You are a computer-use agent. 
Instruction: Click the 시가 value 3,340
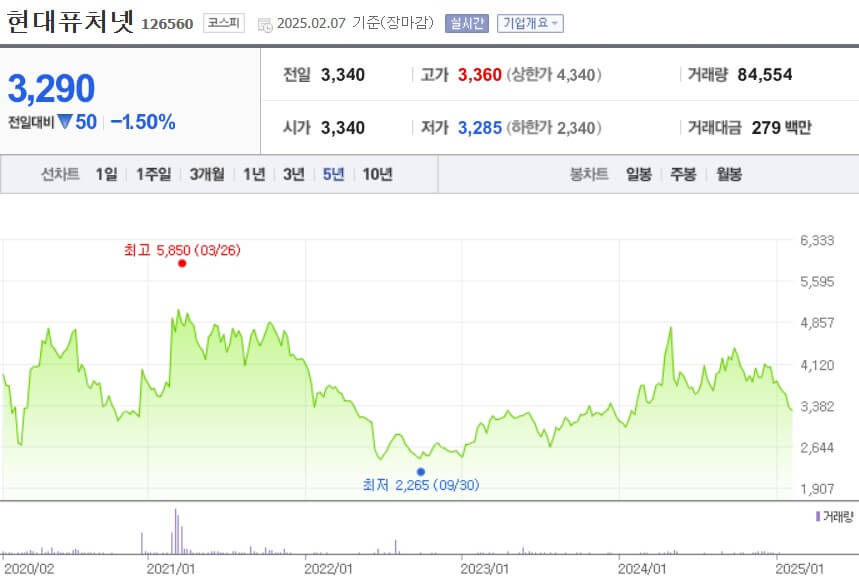[342, 128]
